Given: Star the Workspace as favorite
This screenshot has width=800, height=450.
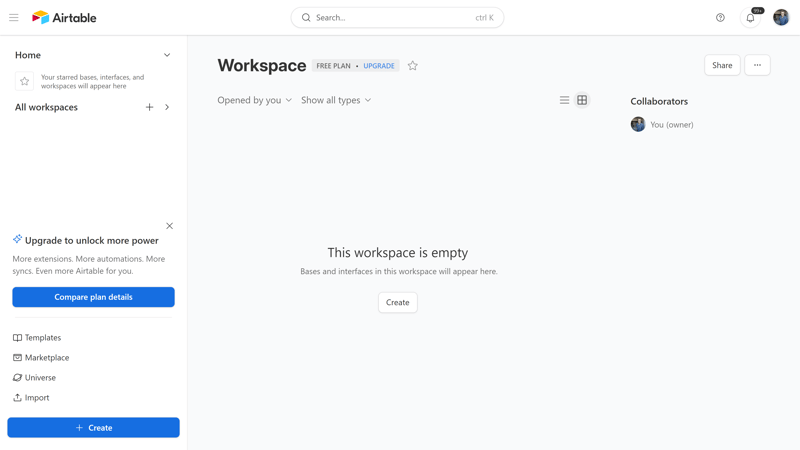Looking at the screenshot, I should 412,66.
